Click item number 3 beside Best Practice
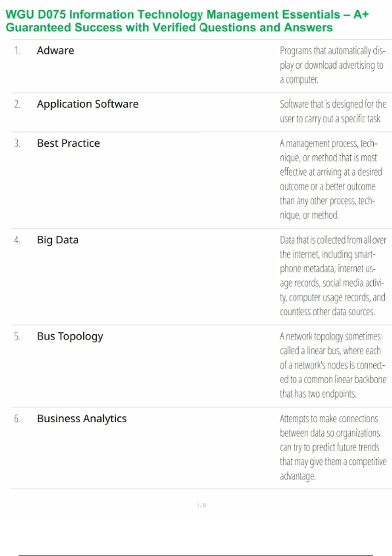 (x=17, y=144)
